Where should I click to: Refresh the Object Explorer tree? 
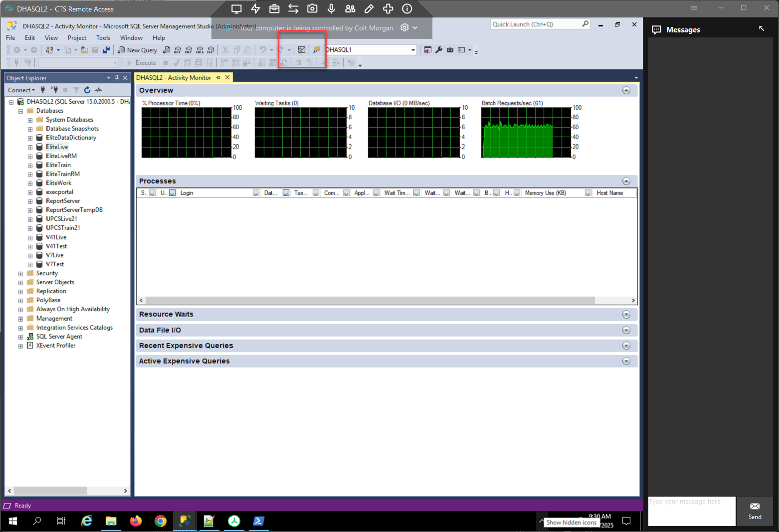pyautogui.click(x=87, y=90)
